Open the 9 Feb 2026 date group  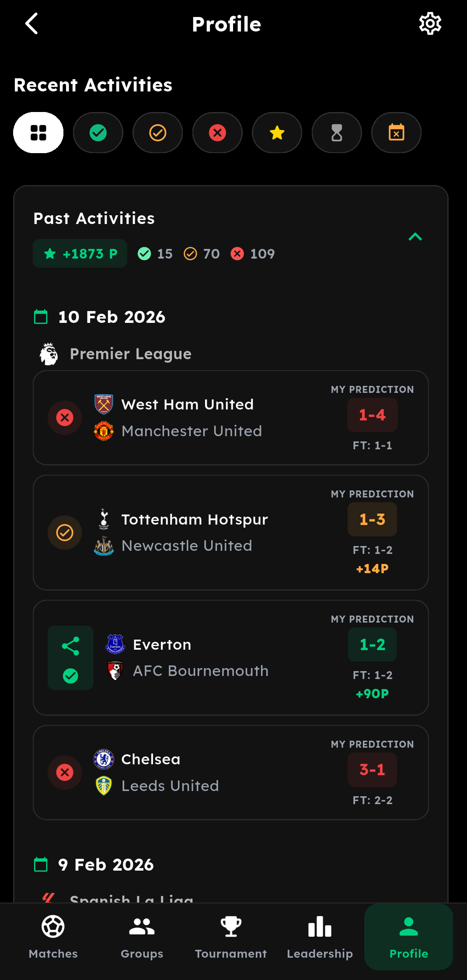pyautogui.click(x=106, y=864)
